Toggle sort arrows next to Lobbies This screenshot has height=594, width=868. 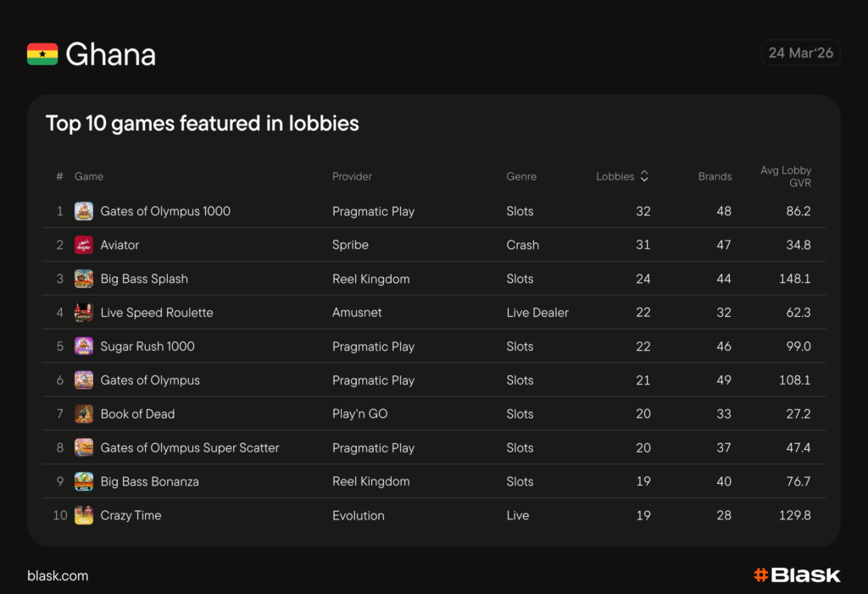tap(644, 176)
